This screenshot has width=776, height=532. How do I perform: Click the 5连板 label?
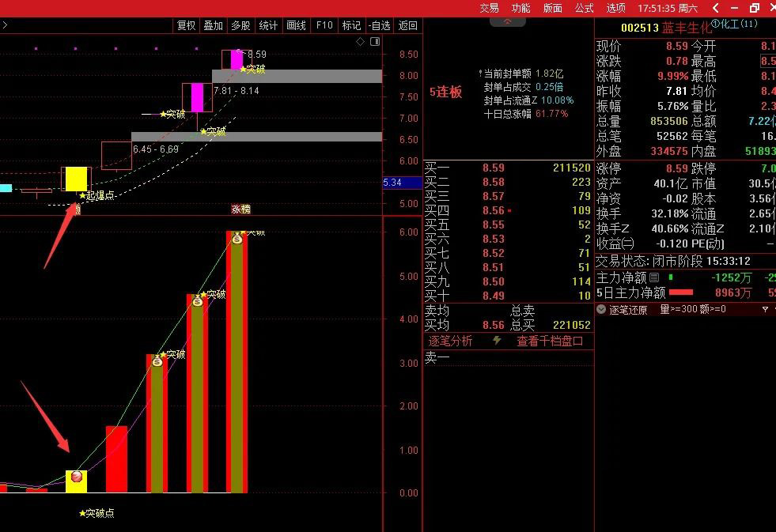pyautogui.click(x=445, y=92)
